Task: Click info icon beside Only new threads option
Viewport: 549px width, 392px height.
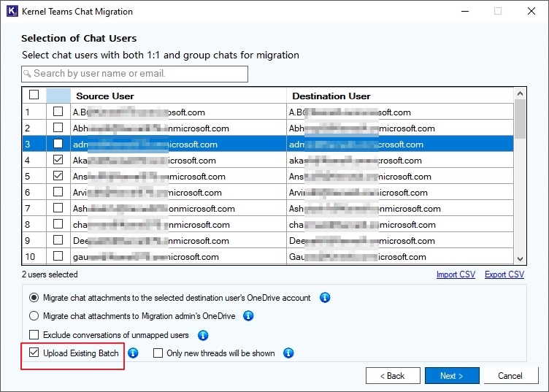Action: coord(288,353)
